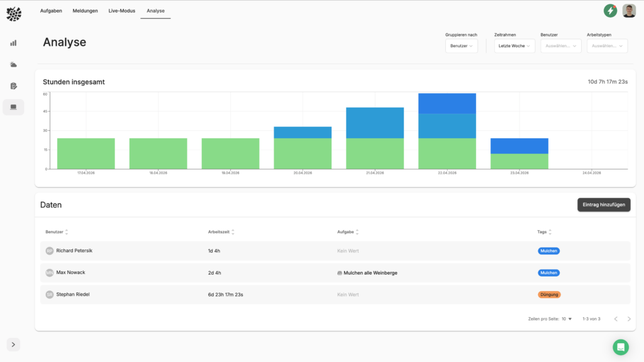Open the Gruppieren nach dropdown
Image resolution: width=644 pixels, height=362 pixels.
click(462, 46)
